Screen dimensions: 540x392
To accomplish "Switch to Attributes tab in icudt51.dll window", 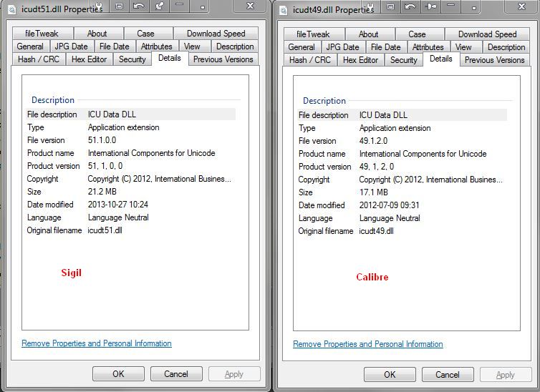I will [157, 46].
